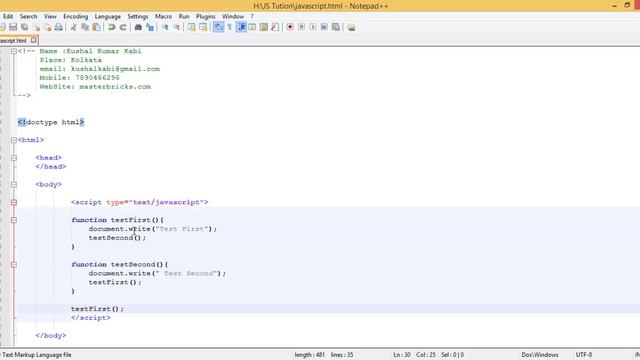This screenshot has height=360, width=640.
Task: Collapse the header comment block fold marker
Action: tap(14, 51)
